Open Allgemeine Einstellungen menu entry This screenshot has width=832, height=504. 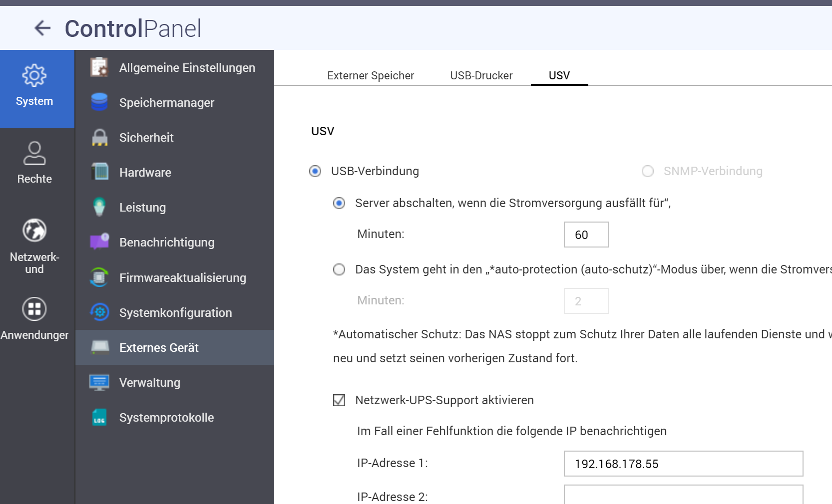click(x=175, y=67)
